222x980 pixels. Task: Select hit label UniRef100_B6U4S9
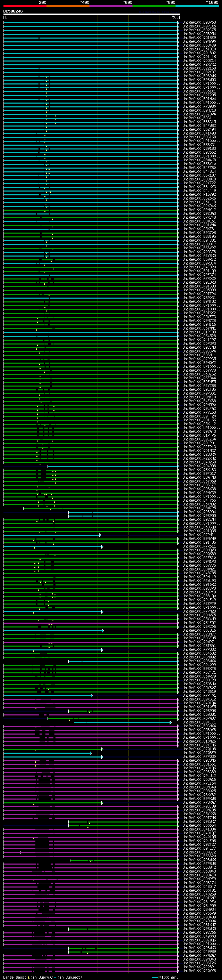pyautogui.click(x=199, y=45)
